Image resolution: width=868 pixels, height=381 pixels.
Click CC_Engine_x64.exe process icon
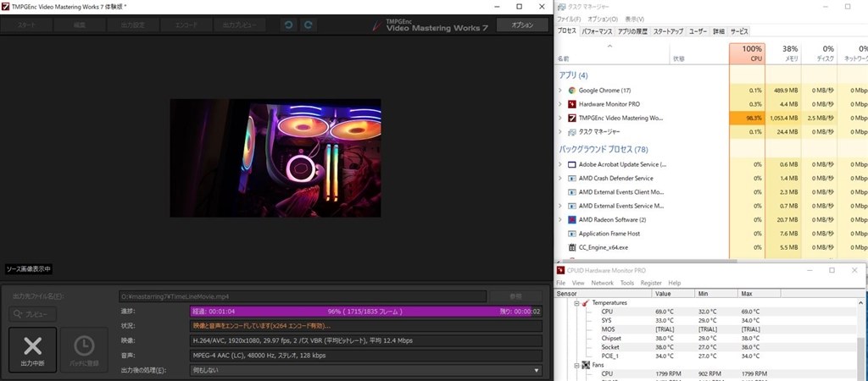point(572,247)
